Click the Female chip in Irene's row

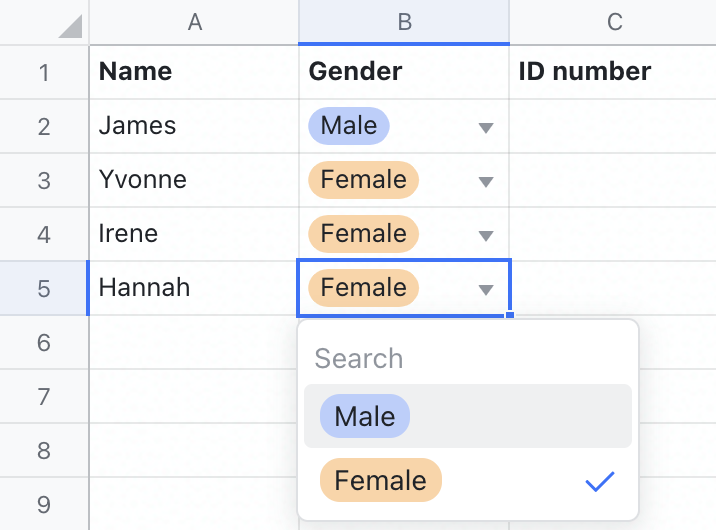click(363, 234)
